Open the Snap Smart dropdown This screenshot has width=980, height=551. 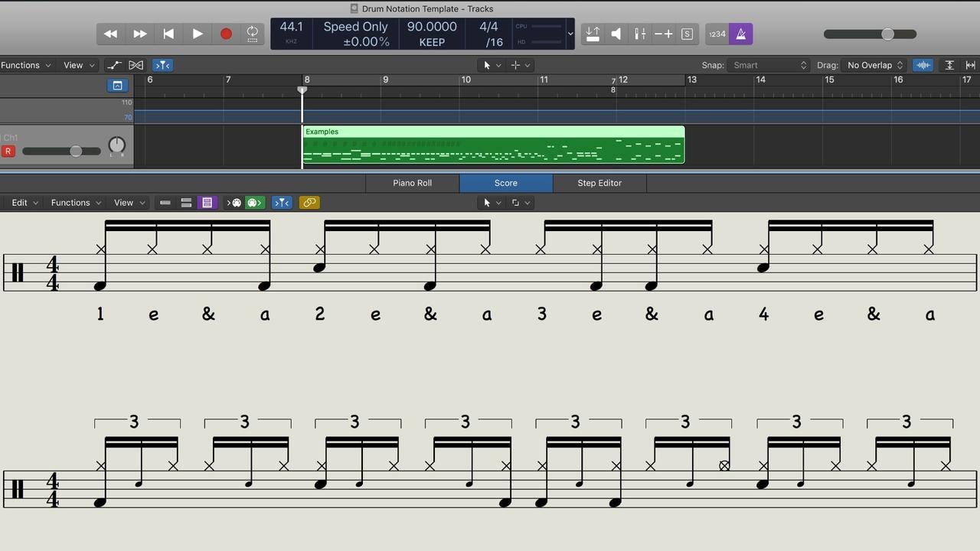[x=769, y=65]
